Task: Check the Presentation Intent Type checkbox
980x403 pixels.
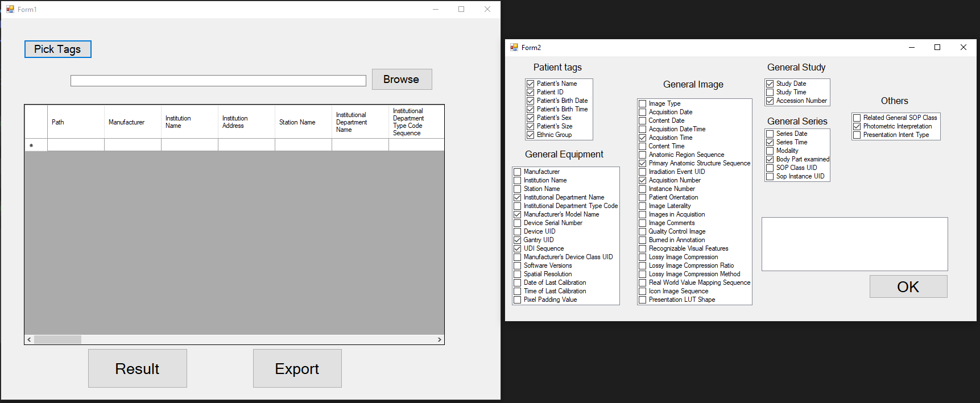Action: 857,135
